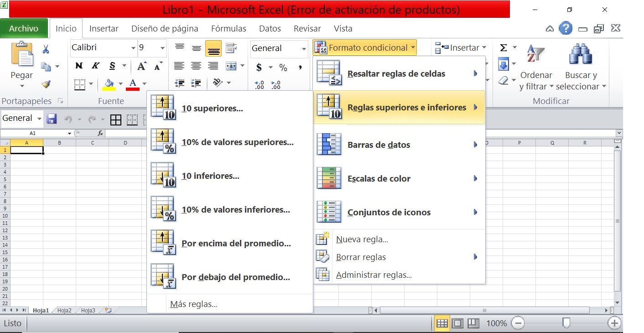This screenshot has height=333, width=644.
Task: Center cell text horizontally
Action: [x=196, y=66]
